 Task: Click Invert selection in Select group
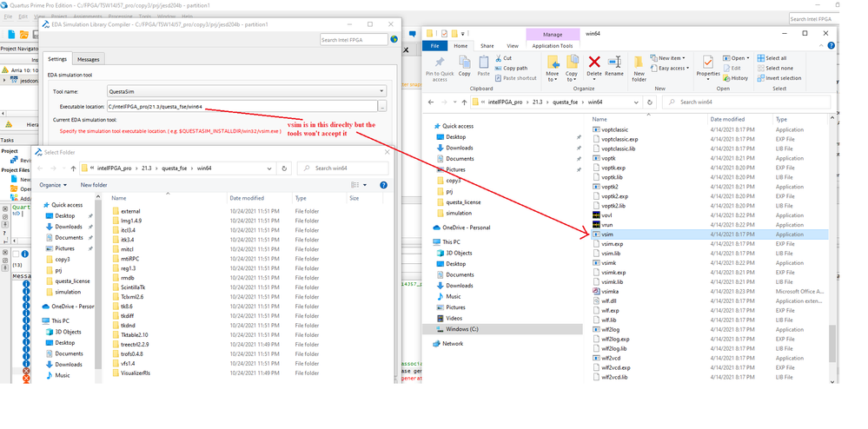click(779, 78)
